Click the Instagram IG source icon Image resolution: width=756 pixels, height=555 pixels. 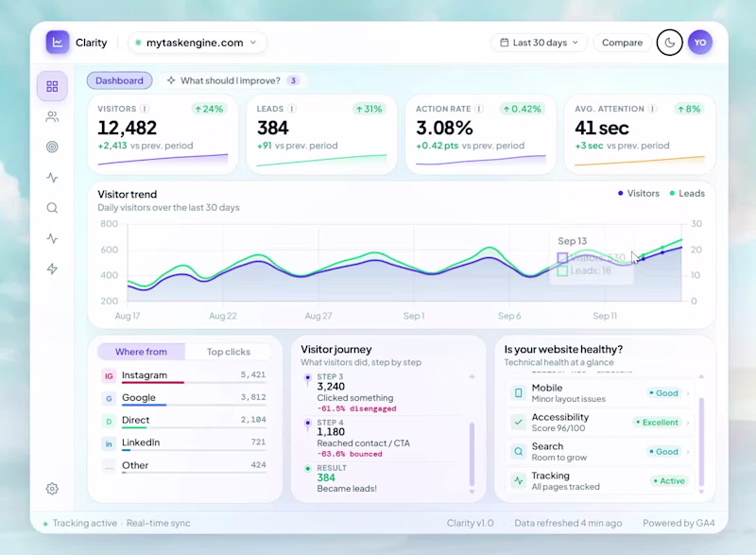point(109,376)
